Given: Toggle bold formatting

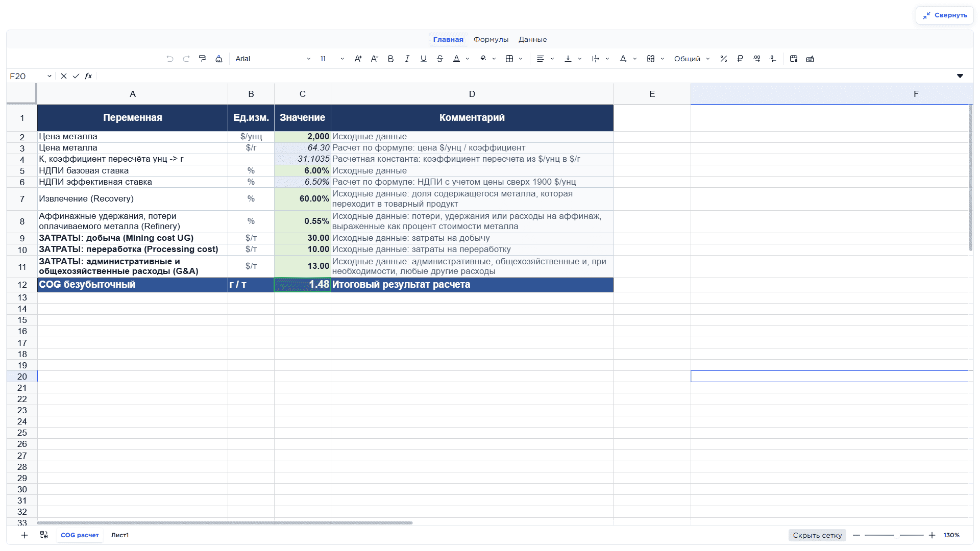Looking at the screenshot, I should pyautogui.click(x=391, y=59).
